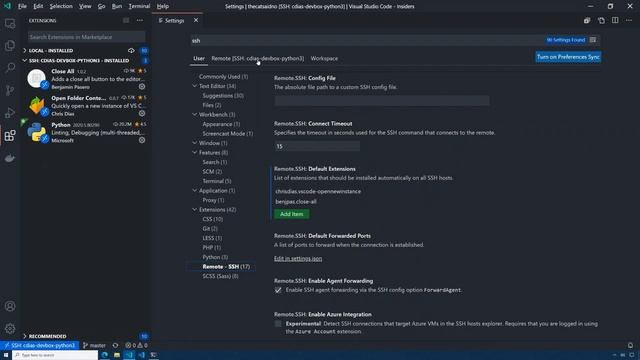The width and height of the screenshot is (640, 360).
Task: Open the Selection menu
Action: pos(61,7)
